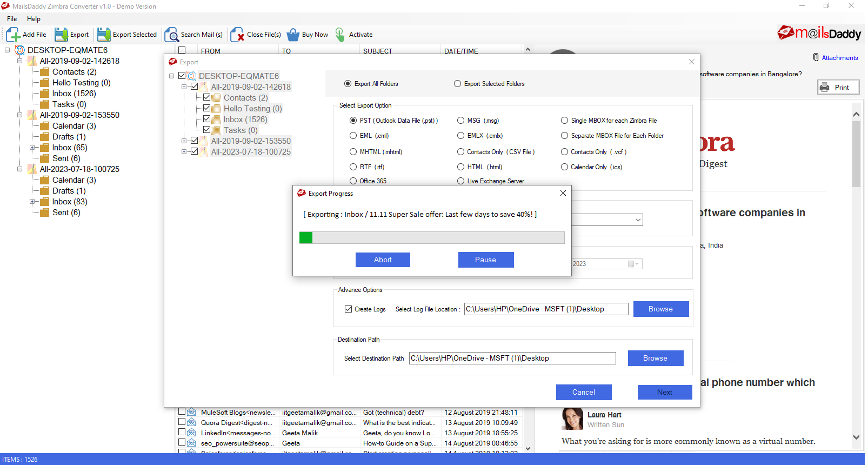Tick the checkbox for the MuleSoft Blogs email

(182, 412)
